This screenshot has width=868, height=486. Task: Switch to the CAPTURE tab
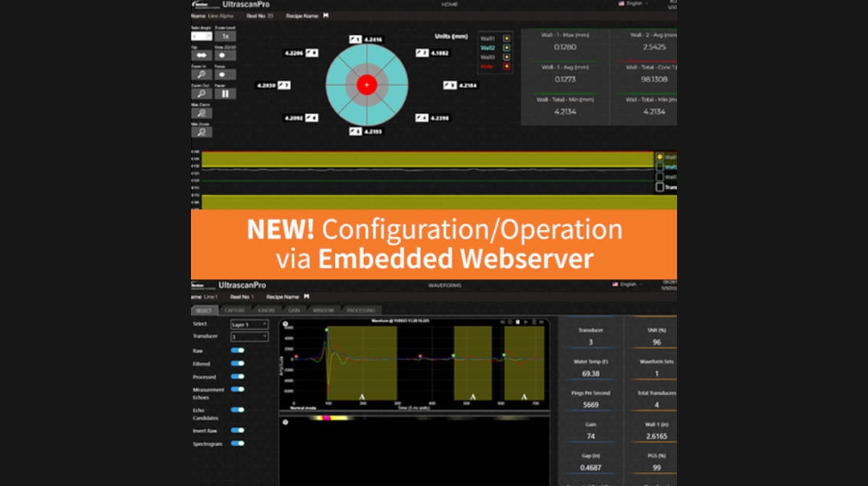tap(234, 310)
